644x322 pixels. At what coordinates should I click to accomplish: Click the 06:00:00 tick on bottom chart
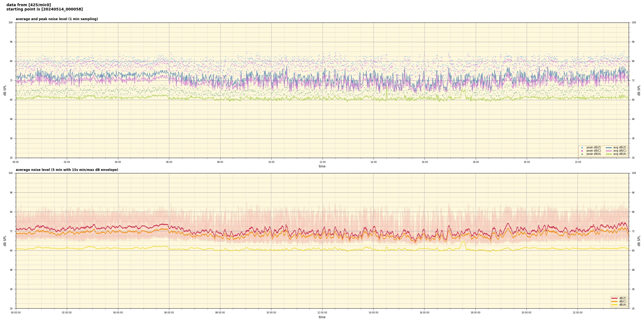(169, 313)
